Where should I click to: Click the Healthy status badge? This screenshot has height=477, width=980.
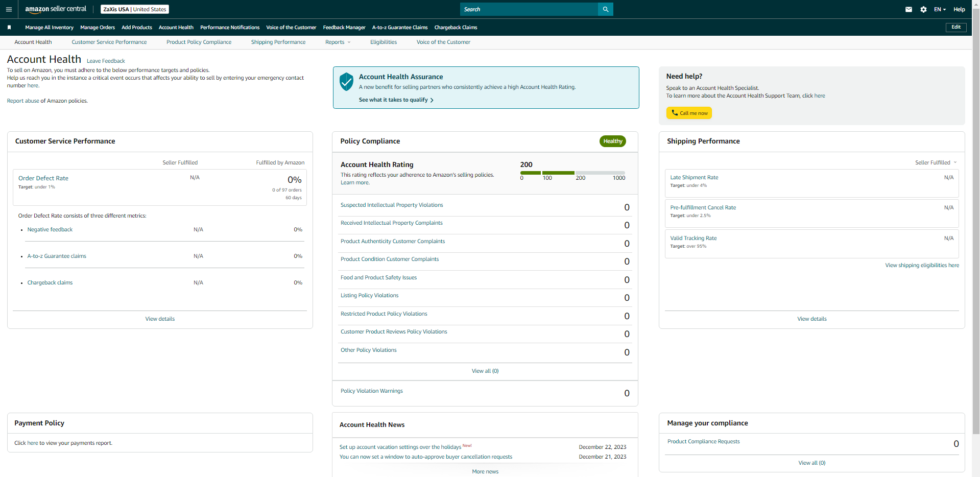612,141
